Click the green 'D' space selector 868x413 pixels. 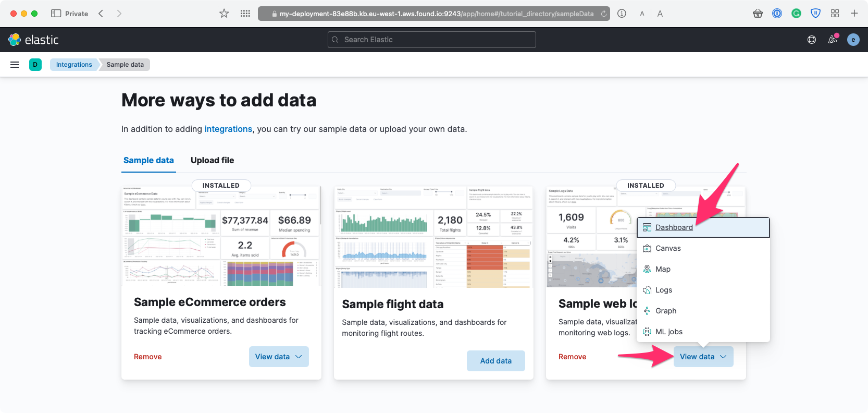pos(35,65)
